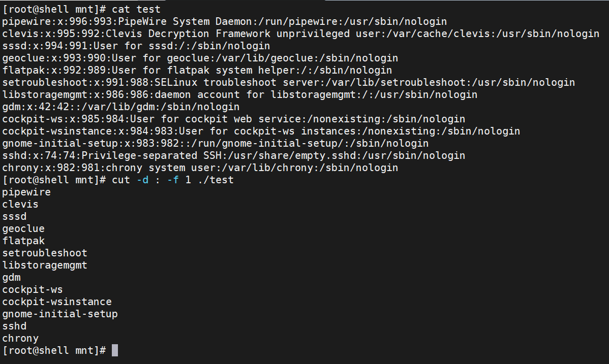Click 'pipewire' in the cut output
Viewport: 609px width, 364px height.
point(26,192)
